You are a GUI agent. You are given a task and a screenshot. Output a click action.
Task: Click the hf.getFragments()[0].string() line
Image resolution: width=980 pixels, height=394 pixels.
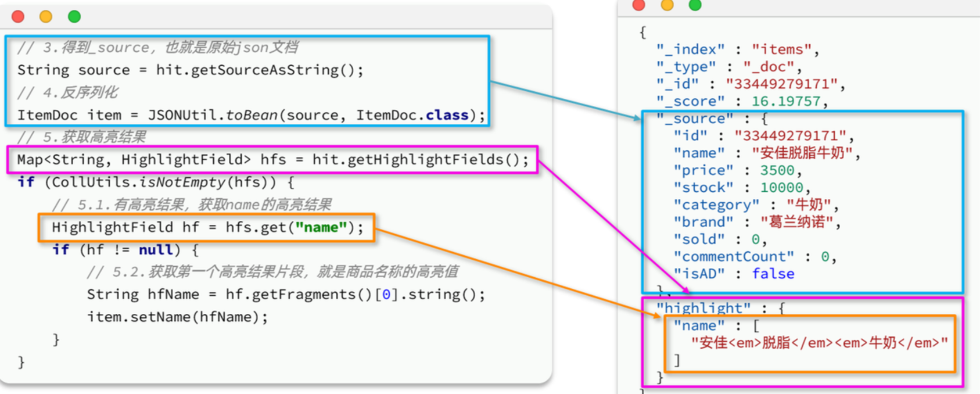(x=285, y=295)
